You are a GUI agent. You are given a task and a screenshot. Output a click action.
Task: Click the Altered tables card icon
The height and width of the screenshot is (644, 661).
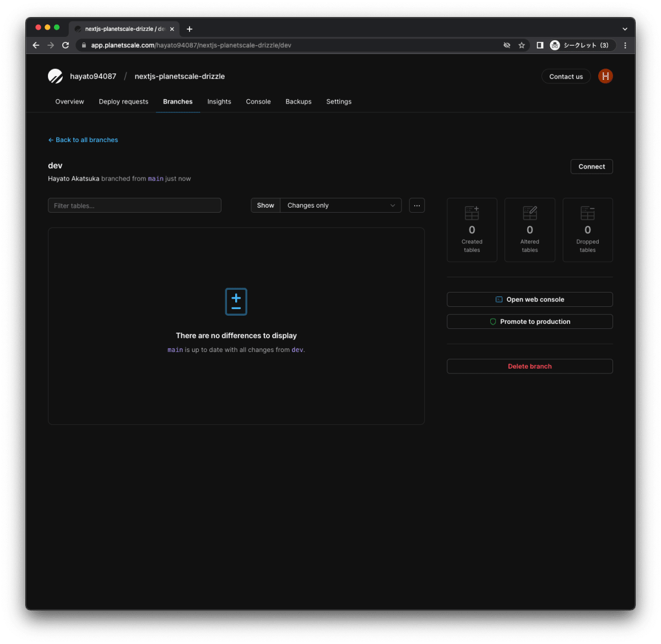tap(530, 213)
